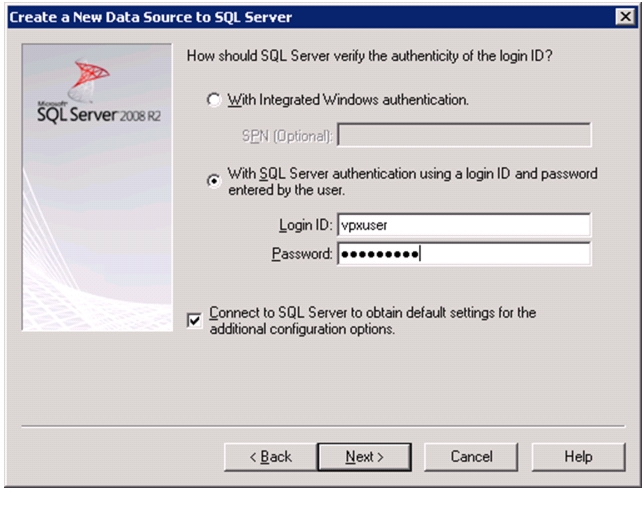642x512 pixels.
Task: Close the dialog using the X button
Action: (625, 17)
